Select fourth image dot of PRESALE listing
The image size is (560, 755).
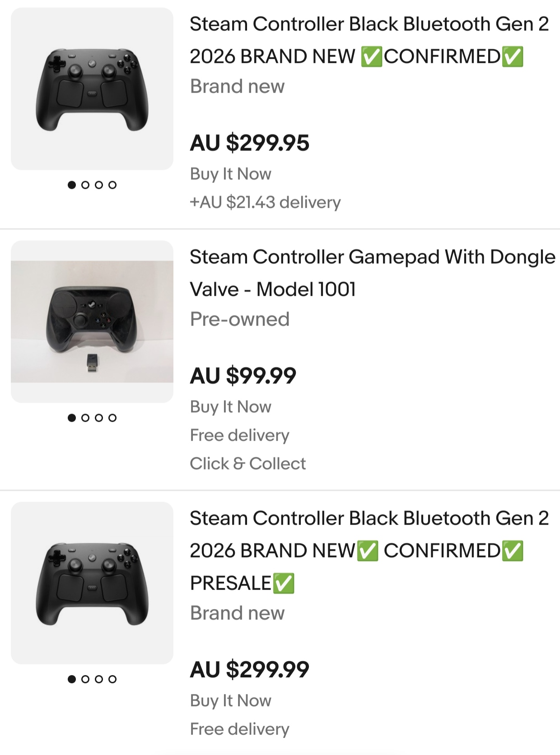[112, 679]
